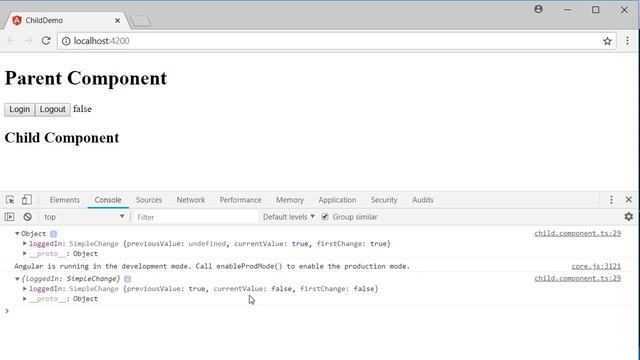This screenshot has height=360, width=640.
Task: Open the Default levels dropdown
Action: 289,217
